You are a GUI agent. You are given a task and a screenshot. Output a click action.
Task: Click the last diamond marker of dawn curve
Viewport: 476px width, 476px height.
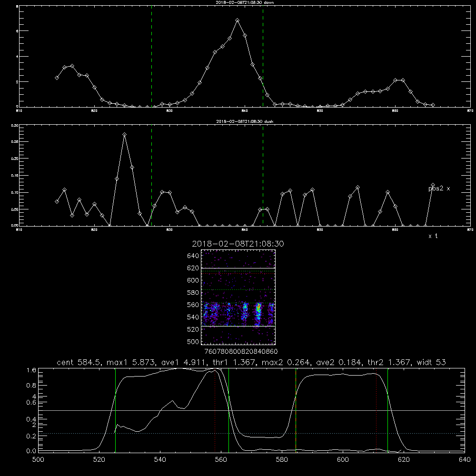(433, 105)
